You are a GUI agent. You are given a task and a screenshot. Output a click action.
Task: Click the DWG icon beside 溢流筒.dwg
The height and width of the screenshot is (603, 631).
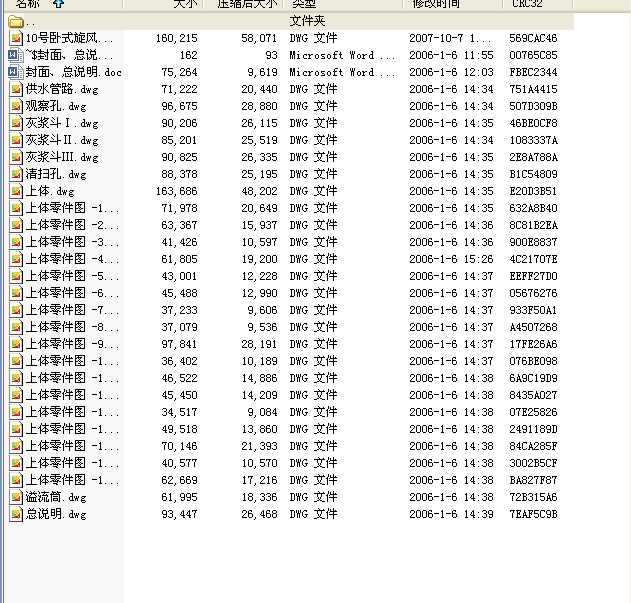coord(16,497)
